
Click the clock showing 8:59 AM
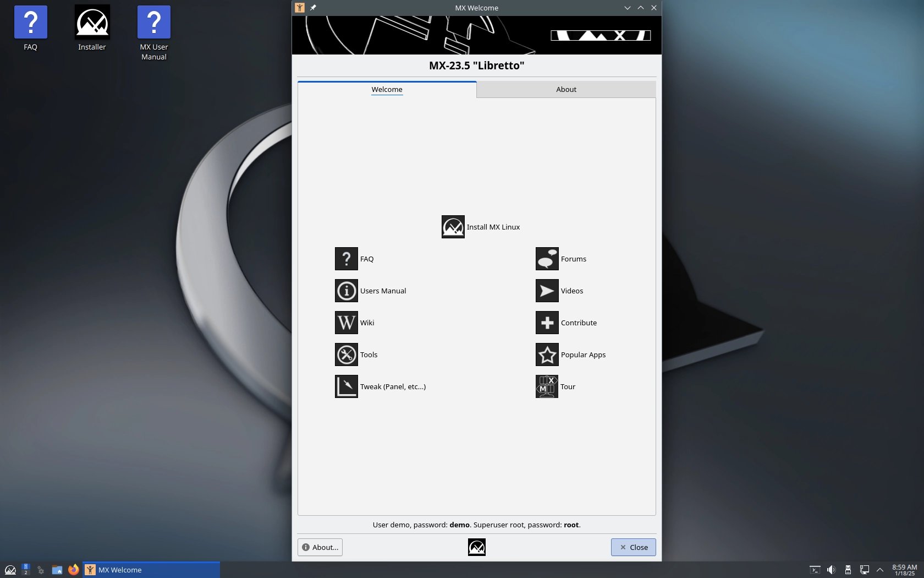904,570
